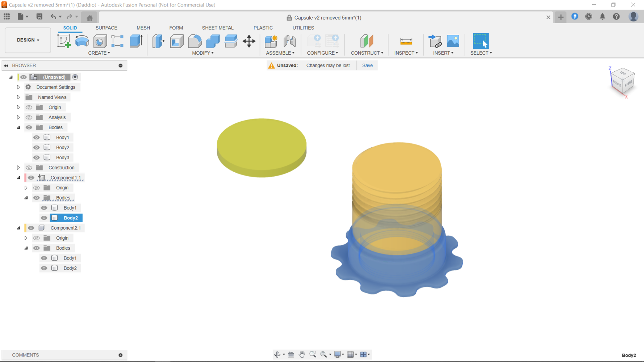This screenshot has height=362, width=644.
Task: Expand the COMMENTS panel
Action: click(121, 355)
